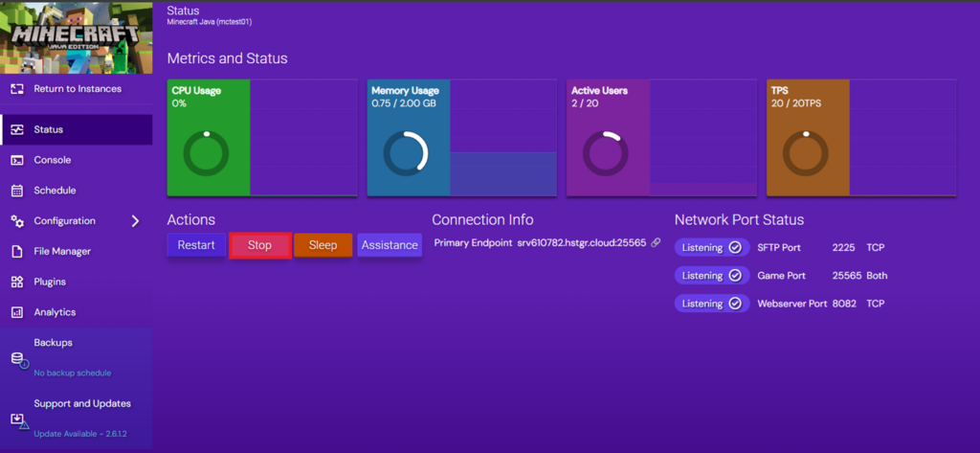Click the Return to Instances icon
Viewport: 980px width, 453px height.
pyautogui.click(x=17, y=89)
